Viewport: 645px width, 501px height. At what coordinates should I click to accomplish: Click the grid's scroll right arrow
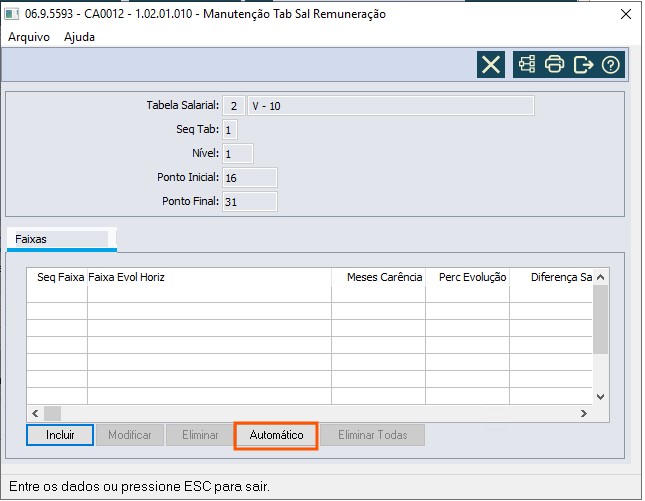(x=584, y=413)
